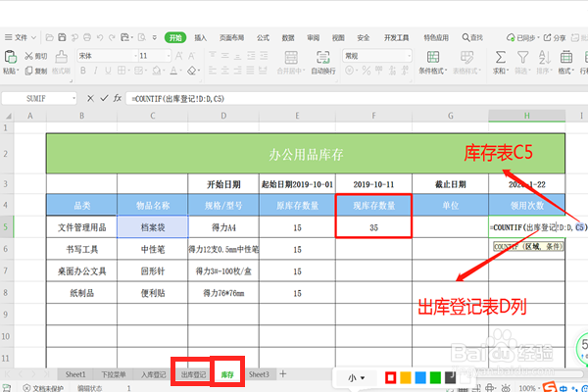Click the Merge and Center icon
588x392 pixels.
coord(291,58)
